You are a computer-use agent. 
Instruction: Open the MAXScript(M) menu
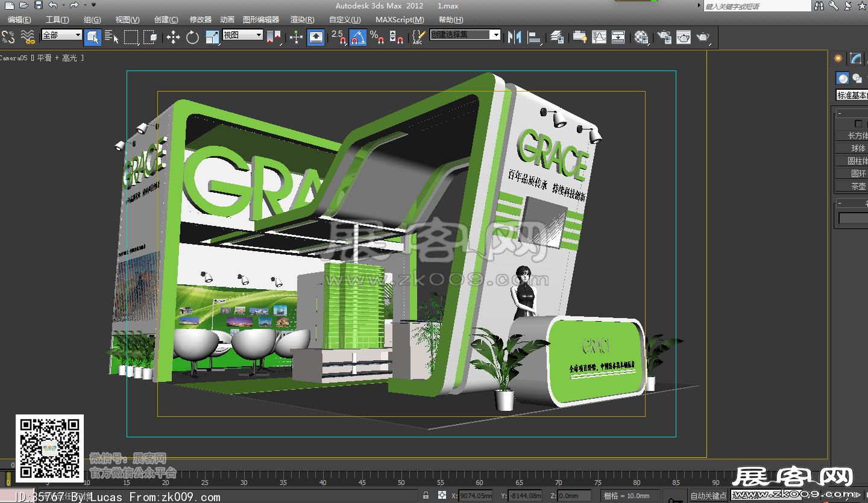point(400,20)
